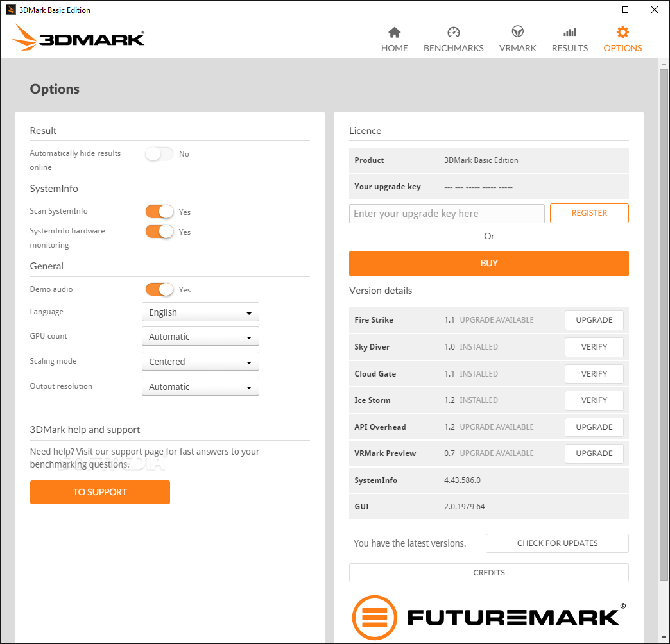This screenshot has height=644, width=670.
Task: Open the GPU count dropdown
Action: click(x=200, y=337)
